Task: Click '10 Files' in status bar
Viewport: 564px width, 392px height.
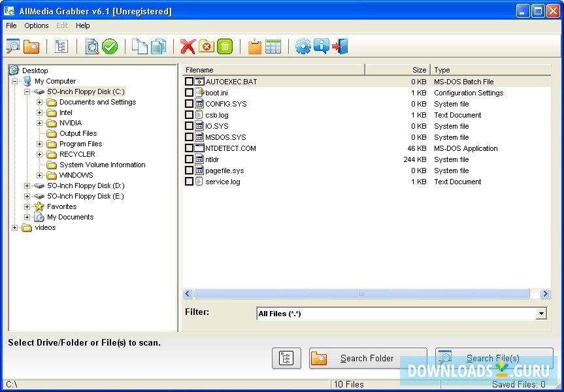Action: click(348, 384)
